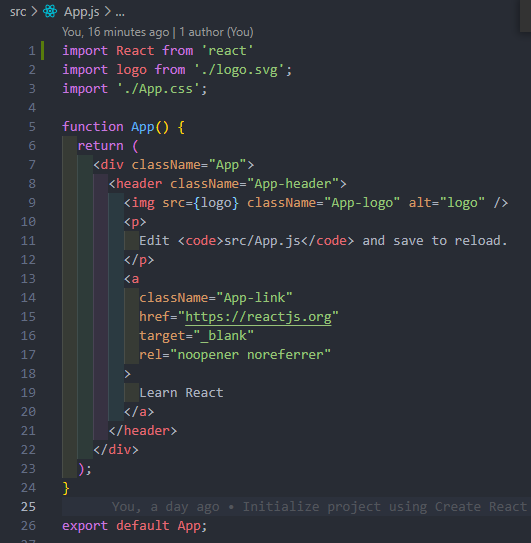This screenshot has width=531, height=543.
Task: Click line number 25 in gutter
Action: [x=28, y=507]
